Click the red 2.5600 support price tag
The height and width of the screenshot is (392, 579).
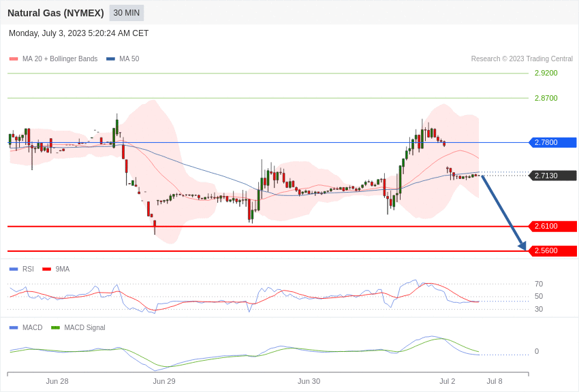553,250
